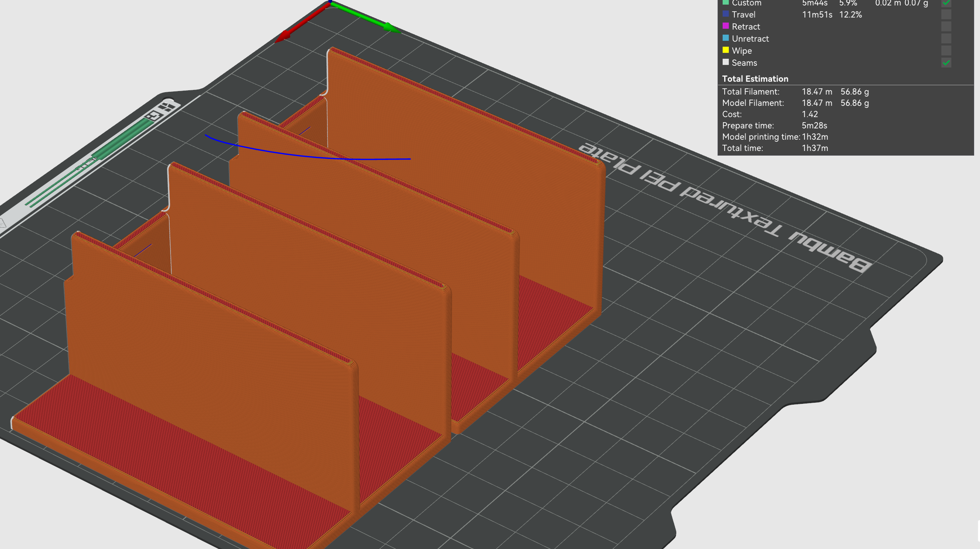The image size is (980, 549).
Task: Select the Retract legend label
Action: pyautogui.click(x=746, y=27)
